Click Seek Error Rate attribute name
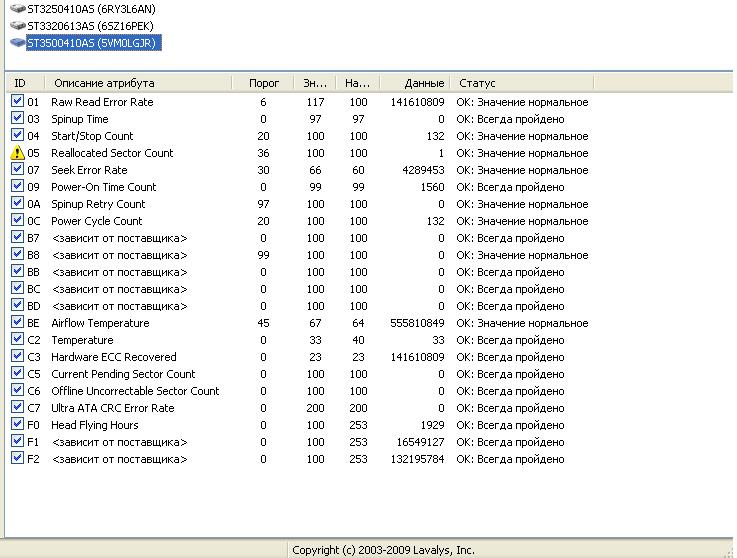Viewport: 737px width, 558px height. 89,170
